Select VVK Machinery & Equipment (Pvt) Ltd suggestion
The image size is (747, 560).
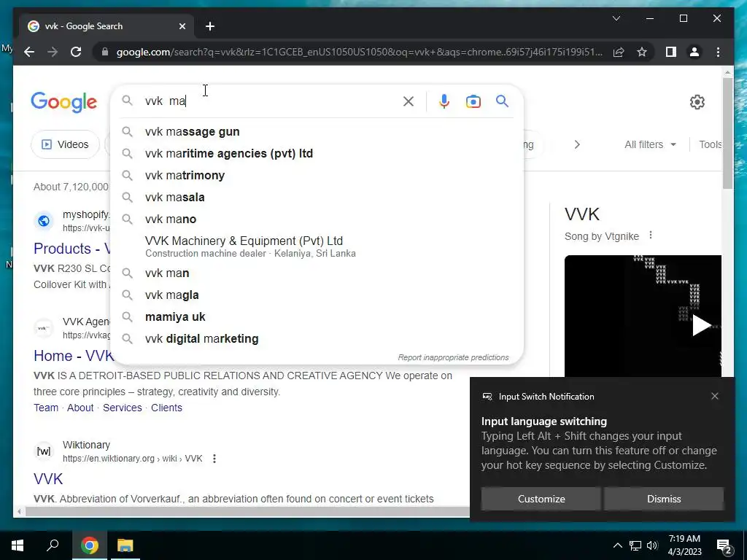(317, 246)
